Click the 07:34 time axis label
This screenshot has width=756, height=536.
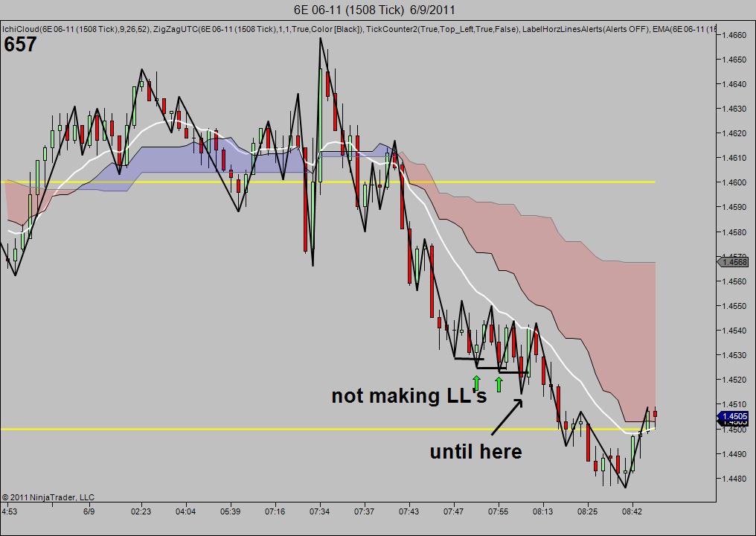pos(320,511)
